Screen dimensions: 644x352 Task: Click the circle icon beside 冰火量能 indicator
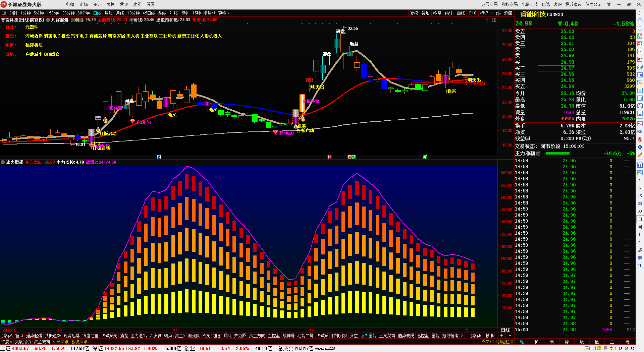3,162
